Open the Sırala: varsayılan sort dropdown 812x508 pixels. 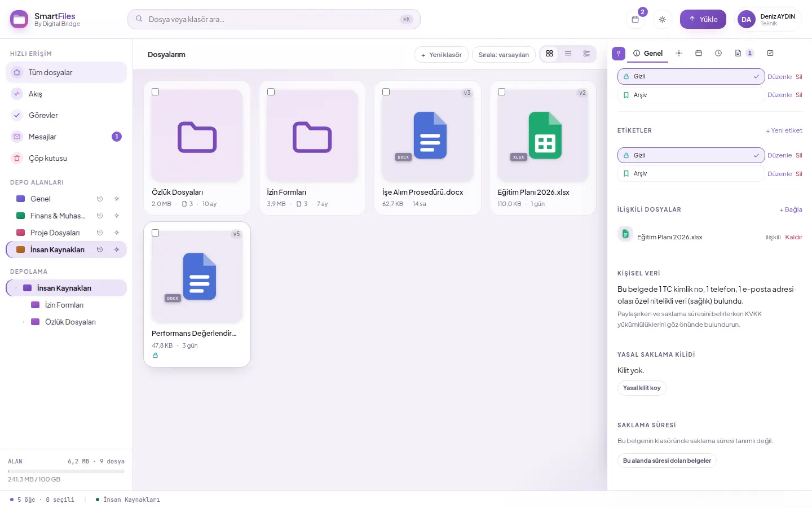click(x=504, y=55)
